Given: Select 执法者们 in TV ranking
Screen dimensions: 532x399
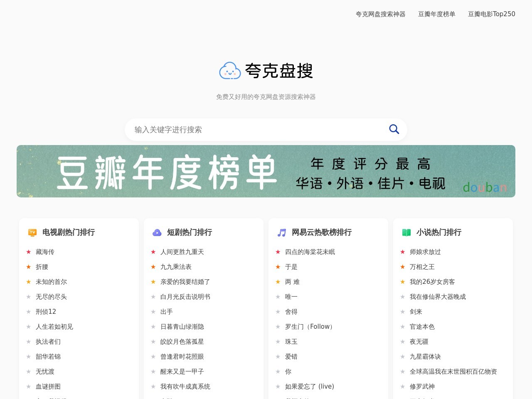Looking at the screenshot, I should [x=48, y=342].
